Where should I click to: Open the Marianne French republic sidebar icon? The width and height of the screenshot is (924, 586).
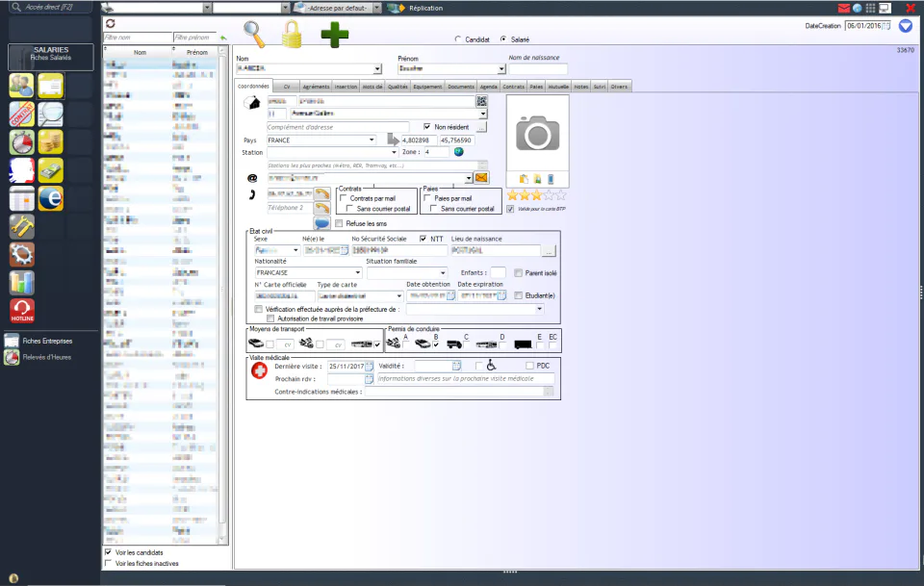click(22, 170)
